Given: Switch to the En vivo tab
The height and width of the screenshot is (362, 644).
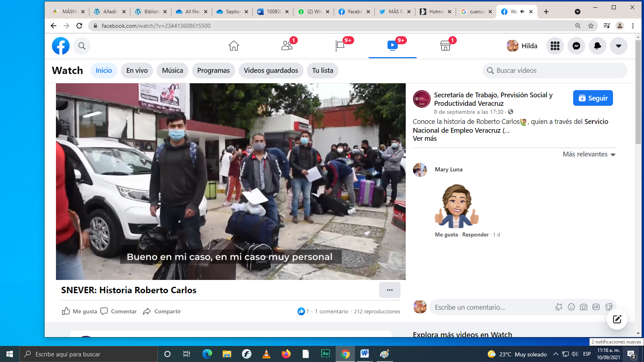Looking at the screenshot, I should [137, 70].
